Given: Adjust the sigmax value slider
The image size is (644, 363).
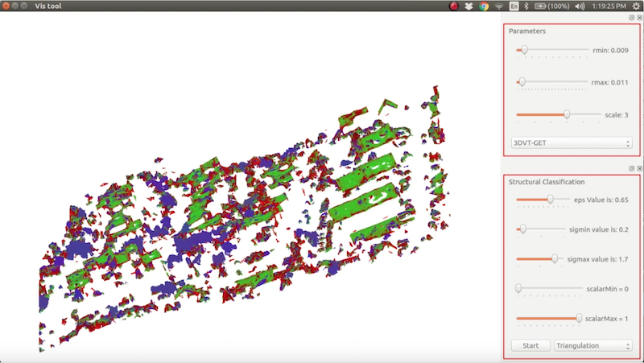Looking at the screenshot, I should tap(540, 258).
